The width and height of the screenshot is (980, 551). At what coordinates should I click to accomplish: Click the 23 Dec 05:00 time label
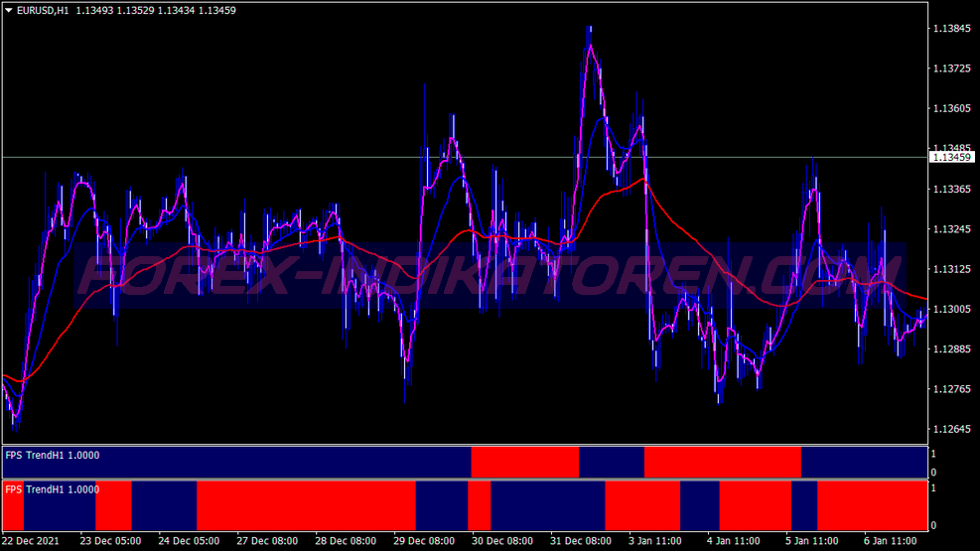point(110,541)
